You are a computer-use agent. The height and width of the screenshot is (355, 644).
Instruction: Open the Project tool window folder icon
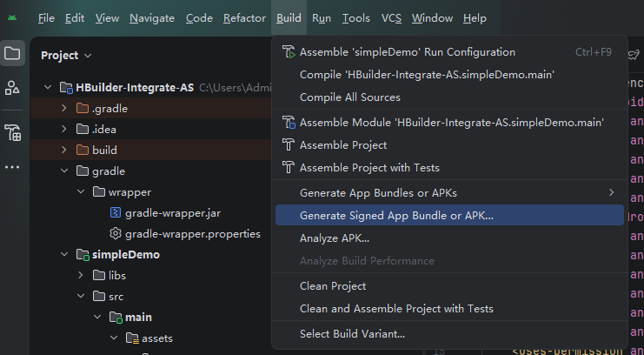click(12, 53)
